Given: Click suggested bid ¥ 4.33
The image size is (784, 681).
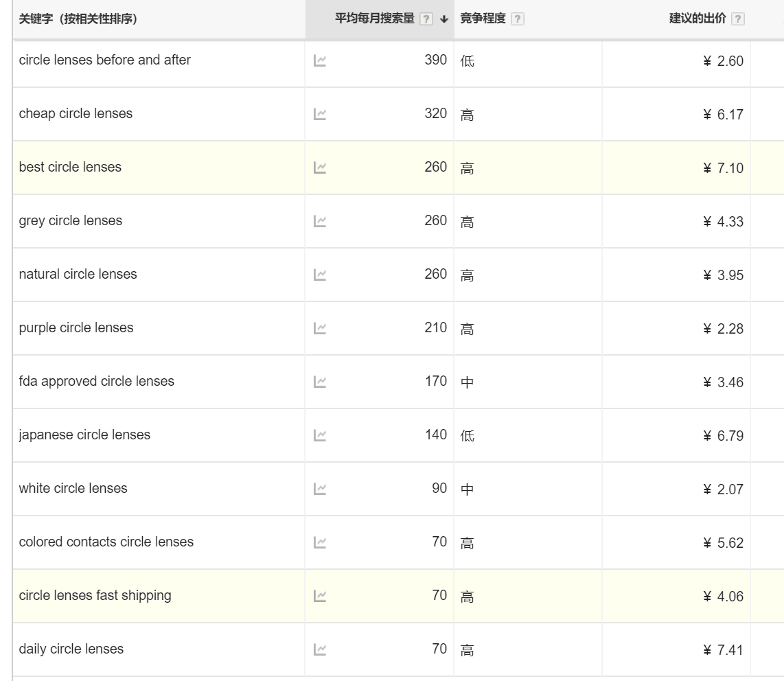Looking at the screenshot, I should point(723,222).
